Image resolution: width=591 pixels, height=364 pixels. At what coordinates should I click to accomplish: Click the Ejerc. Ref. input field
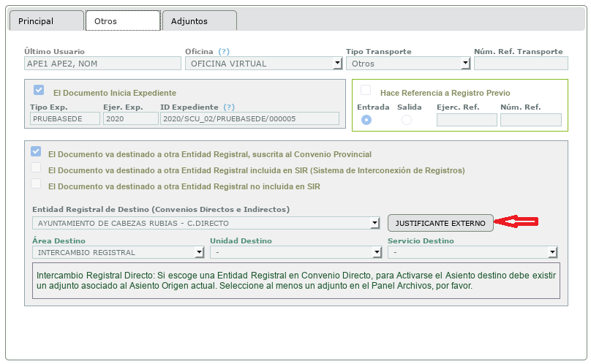(467, 120)
